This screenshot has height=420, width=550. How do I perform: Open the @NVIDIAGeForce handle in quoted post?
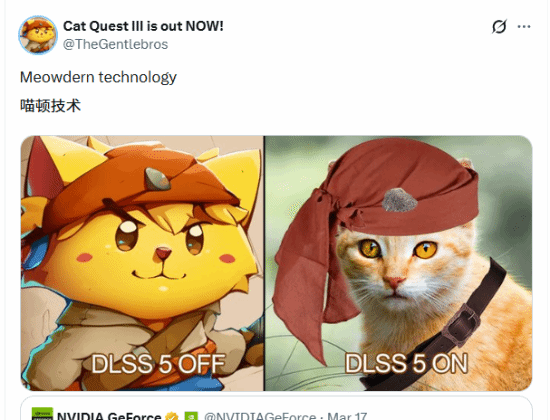[x=260, y=416]
